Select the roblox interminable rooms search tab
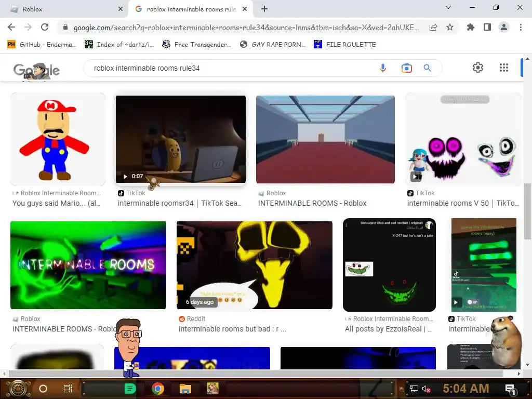 (x=190, y=9)
